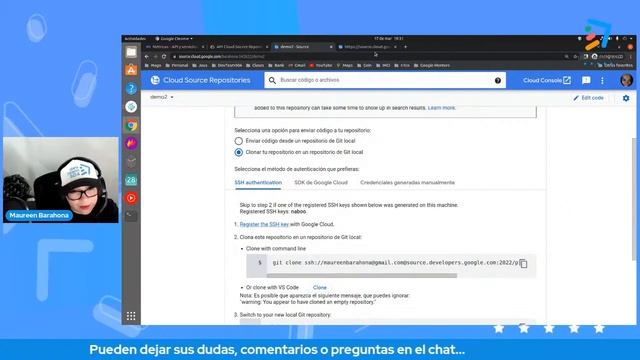Open the calendar app icon showing 28
Image resolution: width=640 pixels, height=360 pixels.
click(131, 180)
